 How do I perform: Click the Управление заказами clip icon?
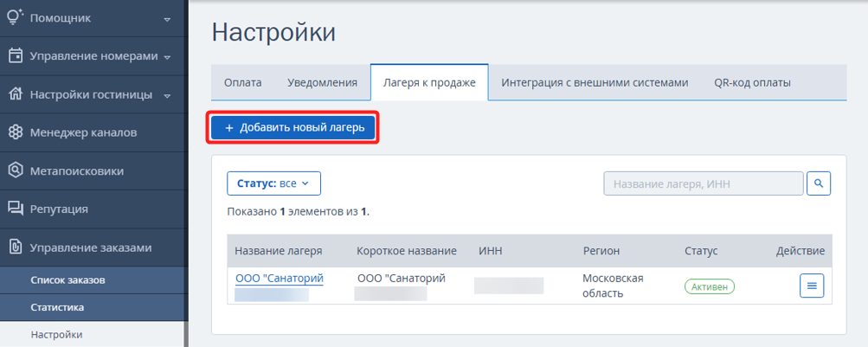click(16, 247)
